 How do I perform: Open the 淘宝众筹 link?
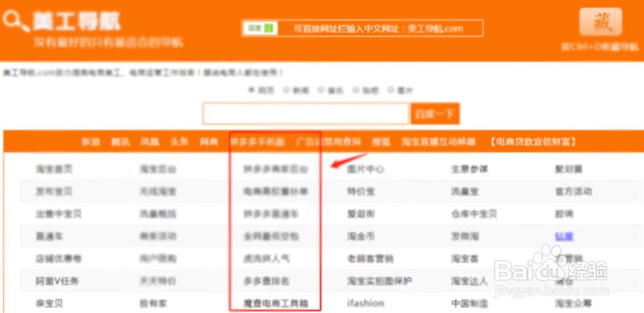pos(573,304)
